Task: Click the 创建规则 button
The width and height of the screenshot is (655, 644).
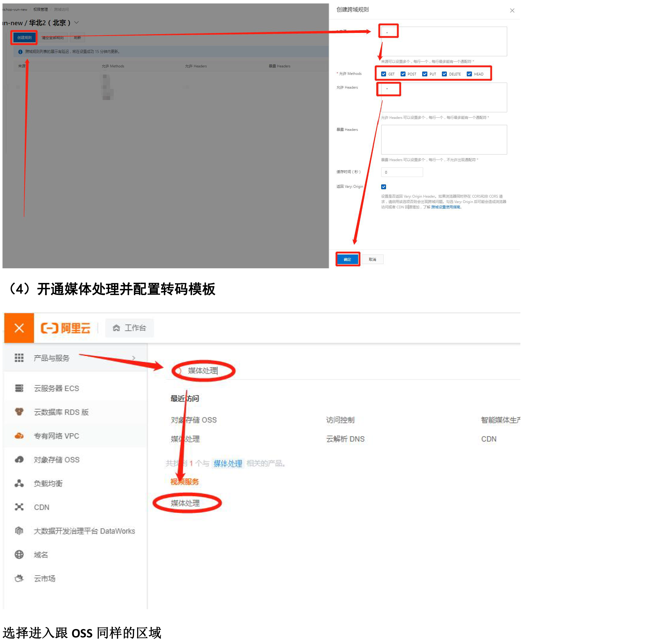Action: coord(24,37)
